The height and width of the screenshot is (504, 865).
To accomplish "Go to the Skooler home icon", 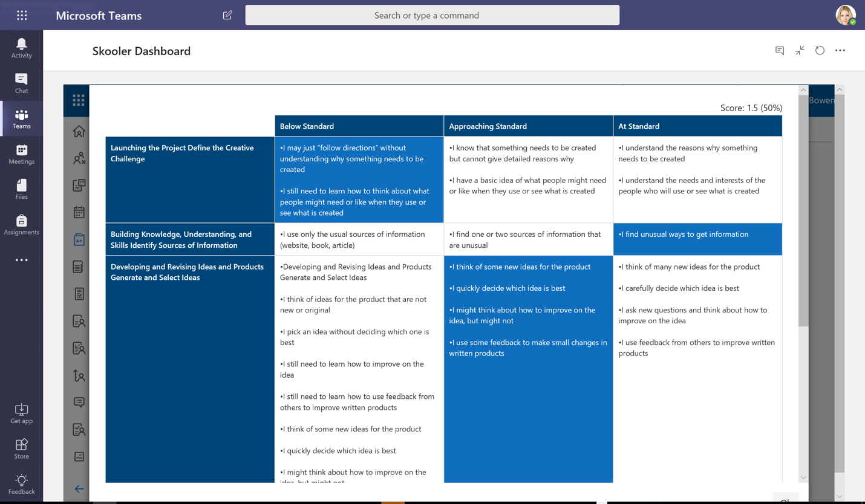I will (79, 131).
